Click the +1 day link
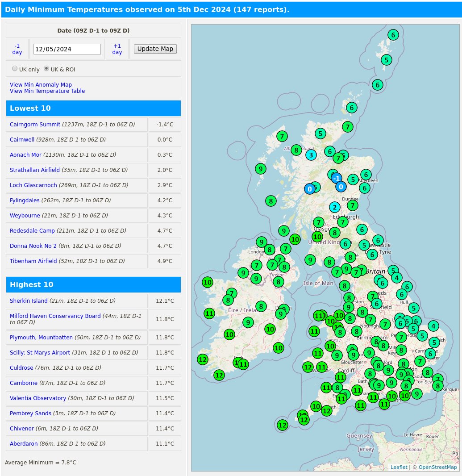 pos(117,49)
